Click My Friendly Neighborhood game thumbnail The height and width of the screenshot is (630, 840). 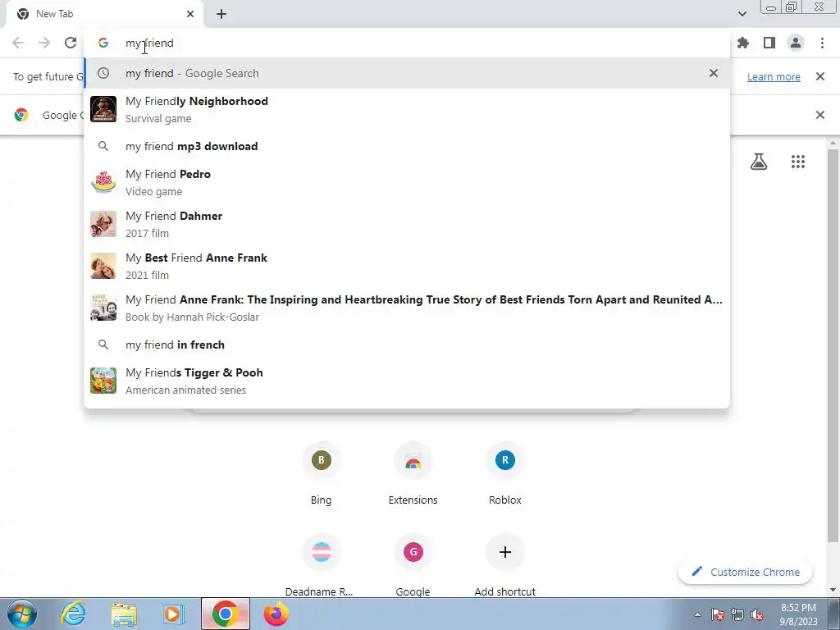click(x=103, y=109)
